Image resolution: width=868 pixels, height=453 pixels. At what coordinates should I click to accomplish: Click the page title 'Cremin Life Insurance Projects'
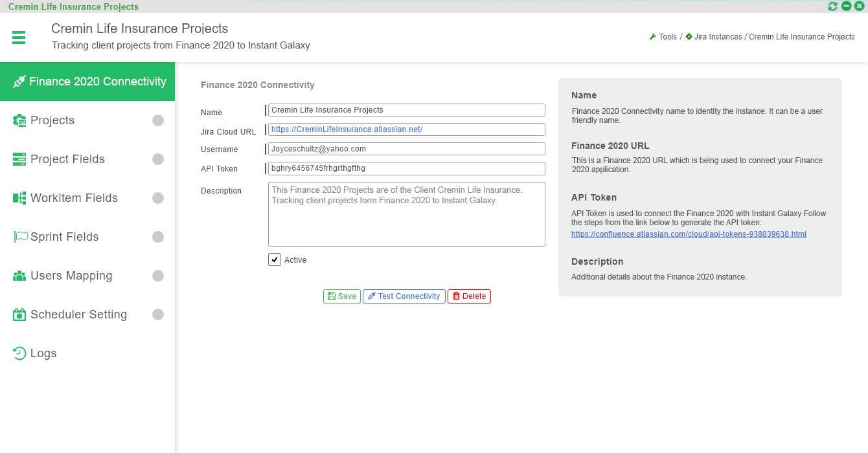(140, 28)
